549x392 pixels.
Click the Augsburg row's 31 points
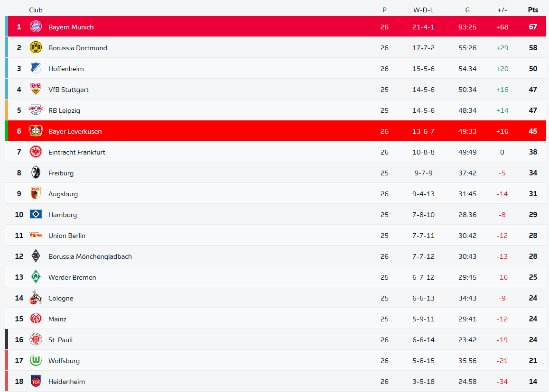tap(533, 194)
